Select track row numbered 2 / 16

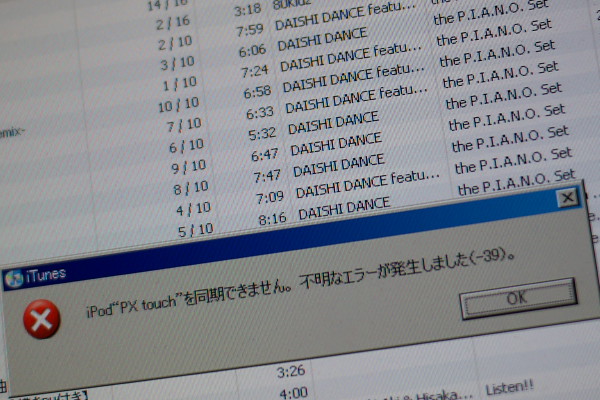click(x=173, y=23)
